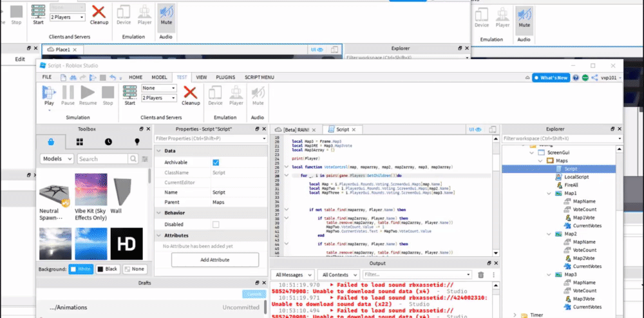Click Stop in the Simulation group
Screen dimensions: 644x318
coord(108,95)
